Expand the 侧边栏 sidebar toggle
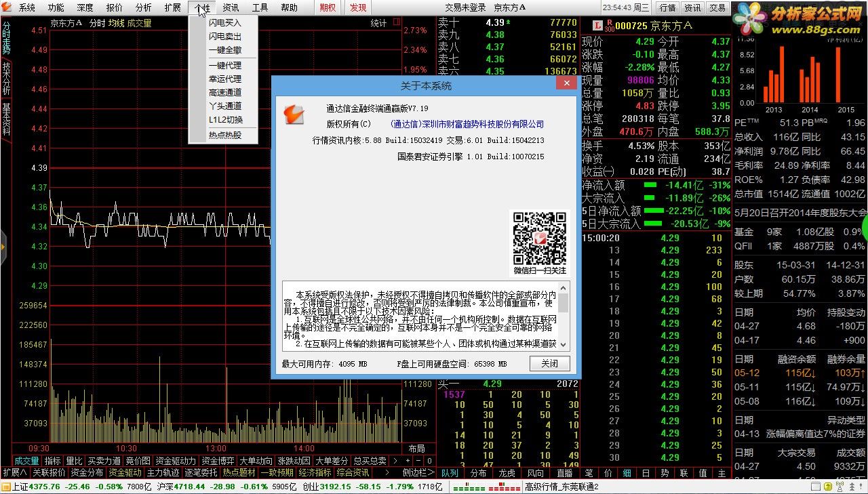Screen dimensions: 868x494 click(418, 472)
